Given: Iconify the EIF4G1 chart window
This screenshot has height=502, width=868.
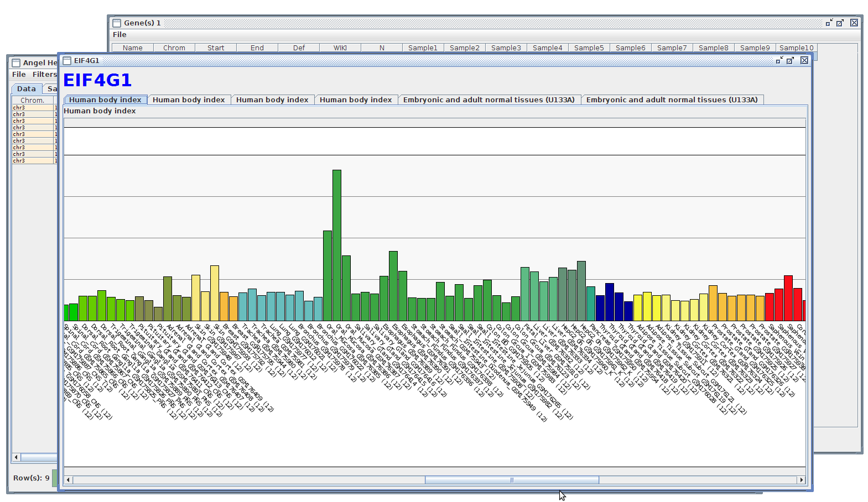Looking at the screenshot, I should [779, 61].
